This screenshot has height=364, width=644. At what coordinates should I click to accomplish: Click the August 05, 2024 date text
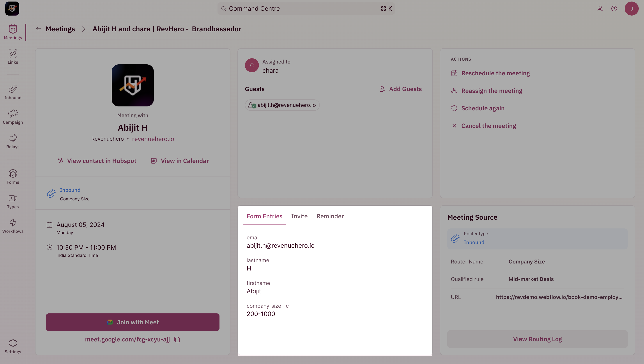click(80, 224)
